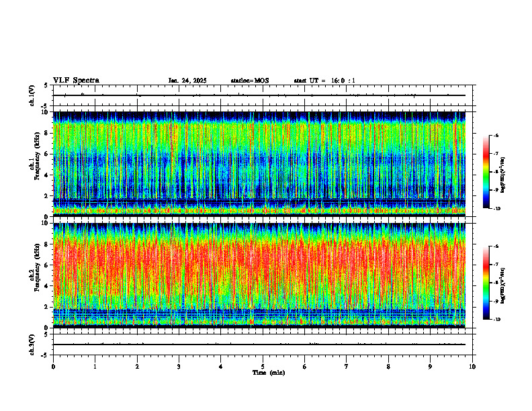Image resolution: width=532 pixels, height=411 pixels.
Task: Click the ch.2 PSD color scale bar
Action: (486, 283)
